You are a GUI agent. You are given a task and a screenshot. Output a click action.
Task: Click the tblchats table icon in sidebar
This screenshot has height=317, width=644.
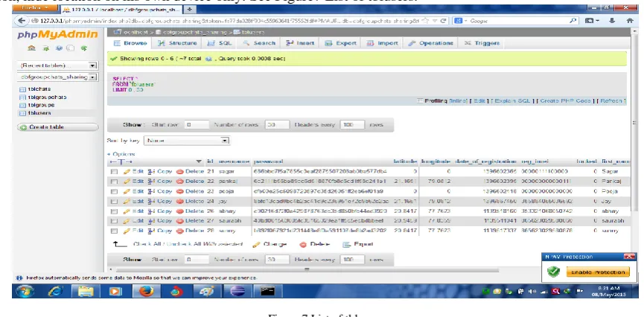coord(23,89)
